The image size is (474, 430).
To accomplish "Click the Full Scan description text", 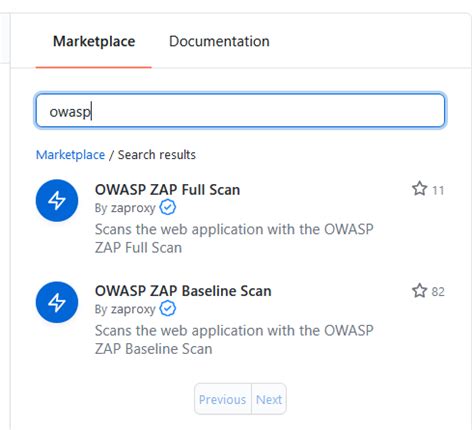I will click(x=234, y=238).
